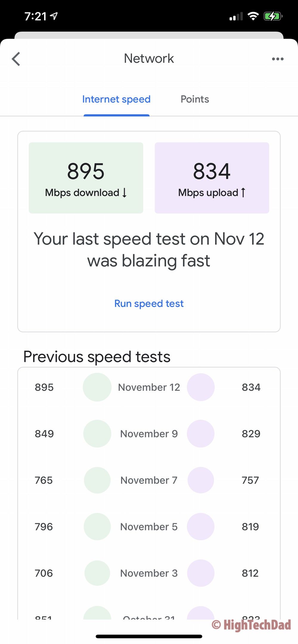Tap the purple circle for November 5
The height and width of the screenshot is (644, 298).
point(201,526)
